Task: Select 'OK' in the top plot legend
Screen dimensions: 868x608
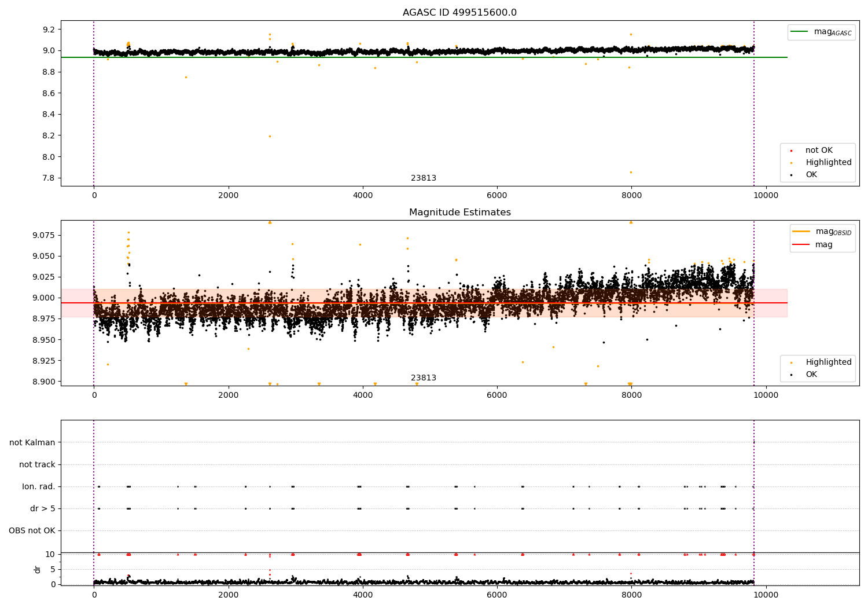Action: pos(811,175)
